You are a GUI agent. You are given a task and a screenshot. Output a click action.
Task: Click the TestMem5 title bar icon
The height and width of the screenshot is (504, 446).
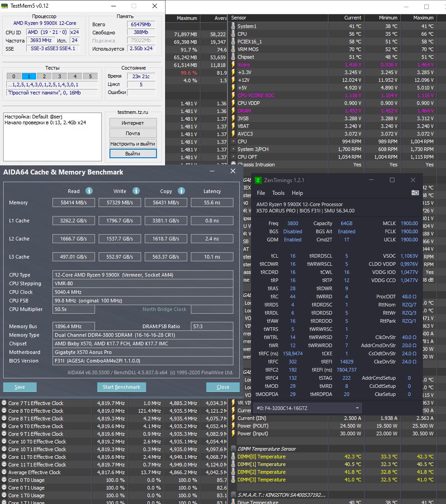(5, 6)
